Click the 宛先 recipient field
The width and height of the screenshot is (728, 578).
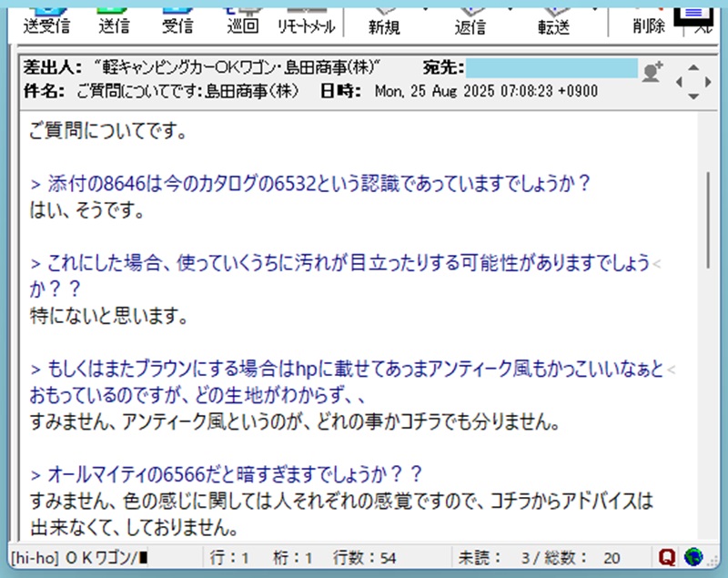pos(551,68)
